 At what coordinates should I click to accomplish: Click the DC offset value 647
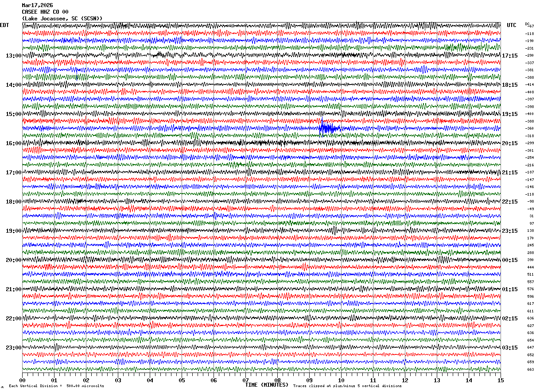click(x=530, y=347)
